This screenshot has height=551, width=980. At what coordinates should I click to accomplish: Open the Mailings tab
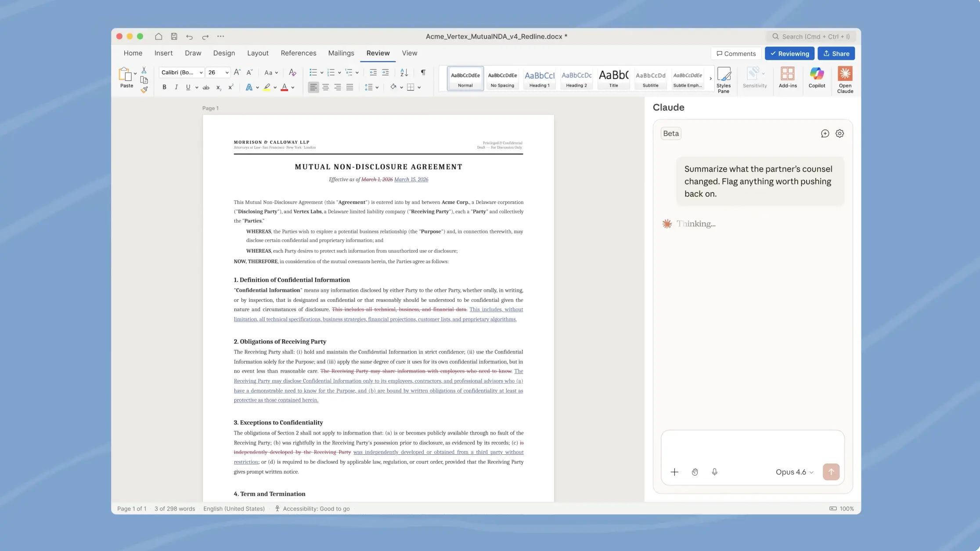(x=341, y=53)
